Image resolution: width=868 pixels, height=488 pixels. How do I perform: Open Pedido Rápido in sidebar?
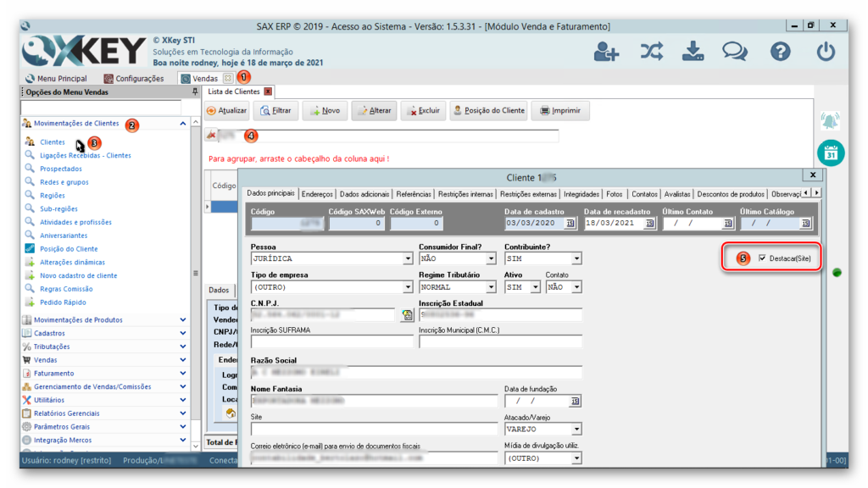[63, 302]
